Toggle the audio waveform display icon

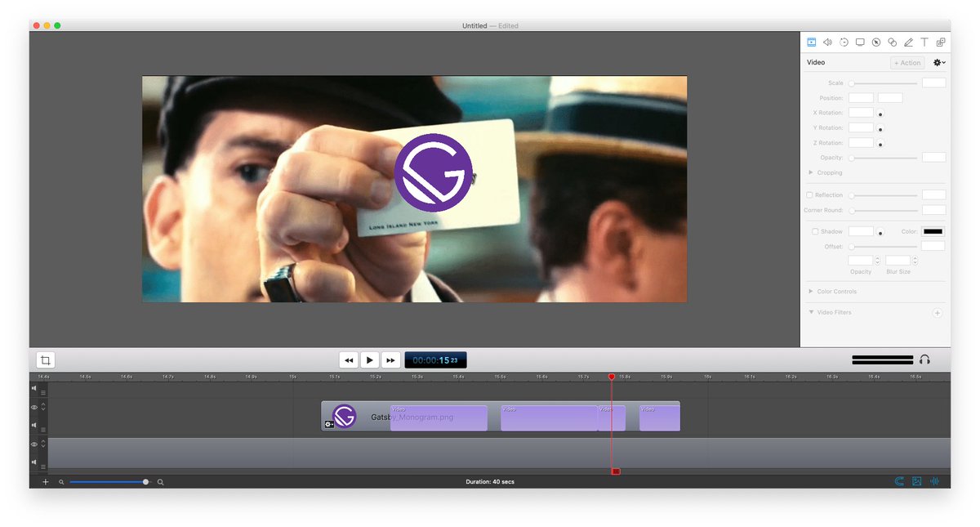pyautogui.click(x=935, y=481)
